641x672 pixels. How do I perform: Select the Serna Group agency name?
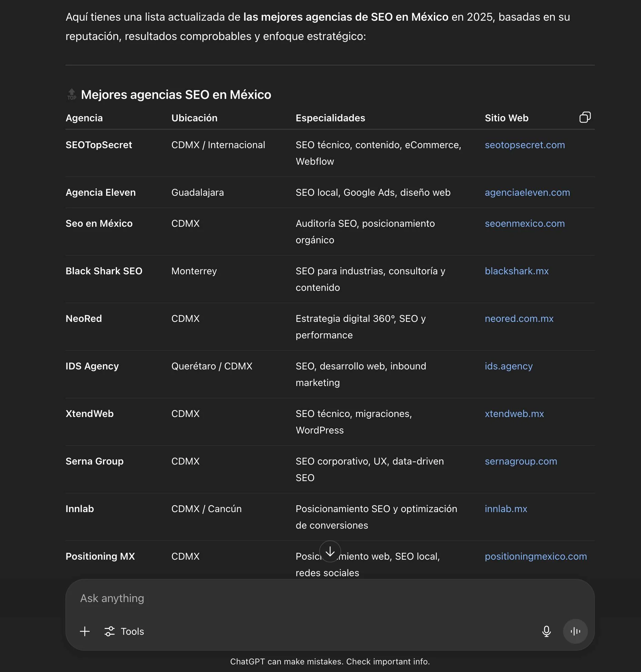[94, 461]
